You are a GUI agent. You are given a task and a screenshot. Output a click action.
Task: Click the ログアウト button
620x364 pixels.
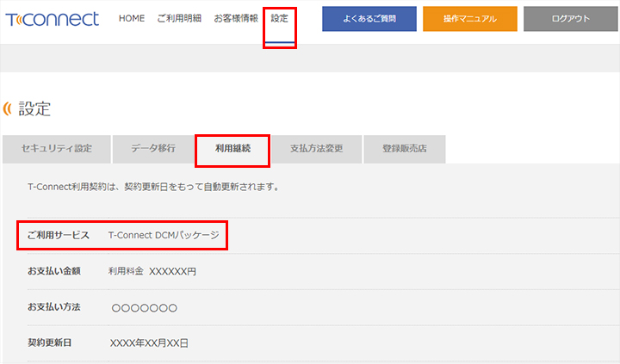coord(572,19)
